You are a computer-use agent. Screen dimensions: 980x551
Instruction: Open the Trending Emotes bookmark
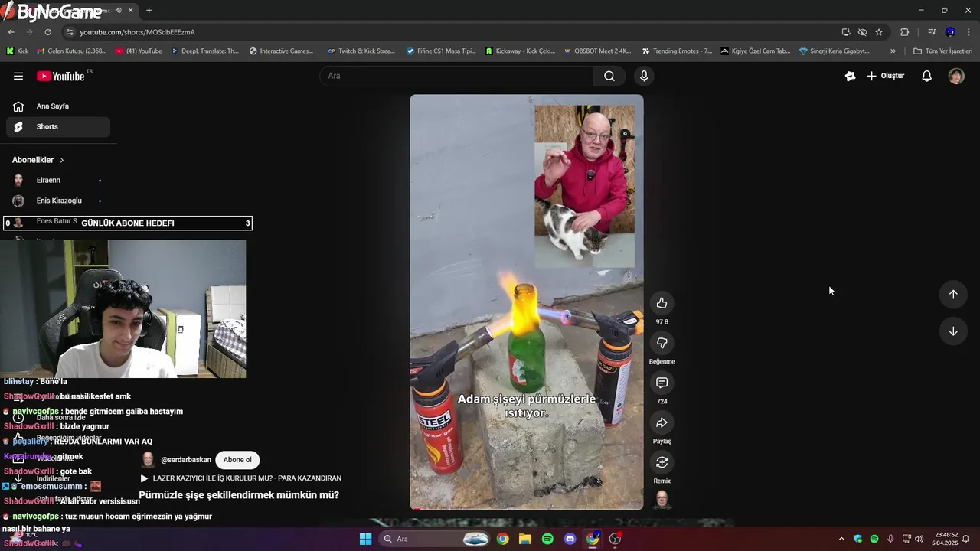(x=677, y=51)
